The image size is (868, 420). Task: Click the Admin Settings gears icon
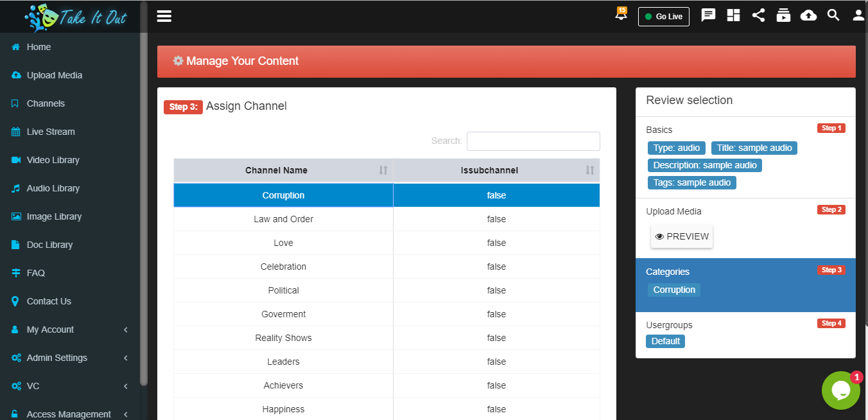point(16,358)
